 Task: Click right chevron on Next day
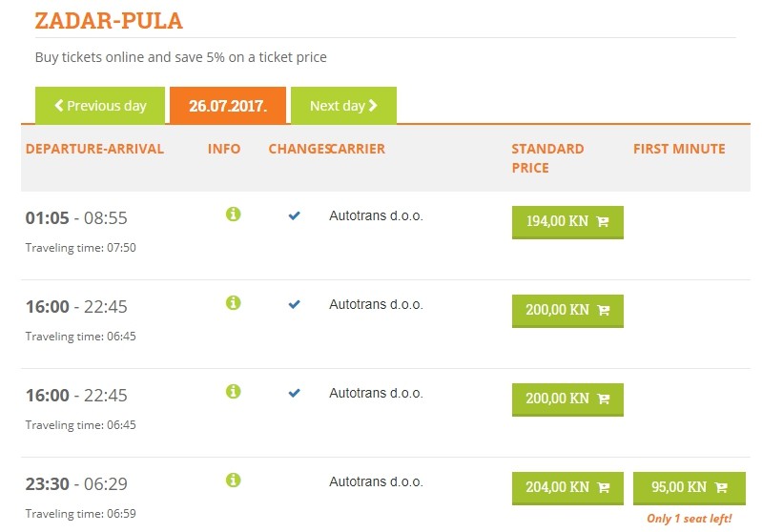(373, 106)
